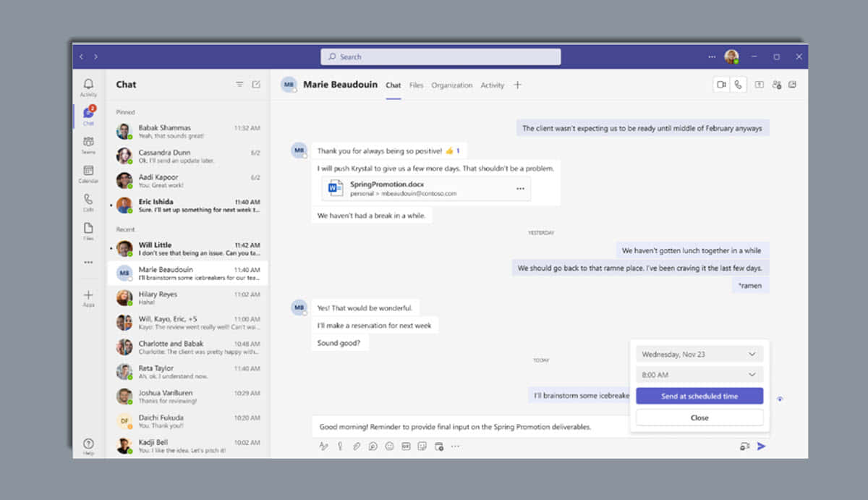Click into the Search box

click(441, 56)
